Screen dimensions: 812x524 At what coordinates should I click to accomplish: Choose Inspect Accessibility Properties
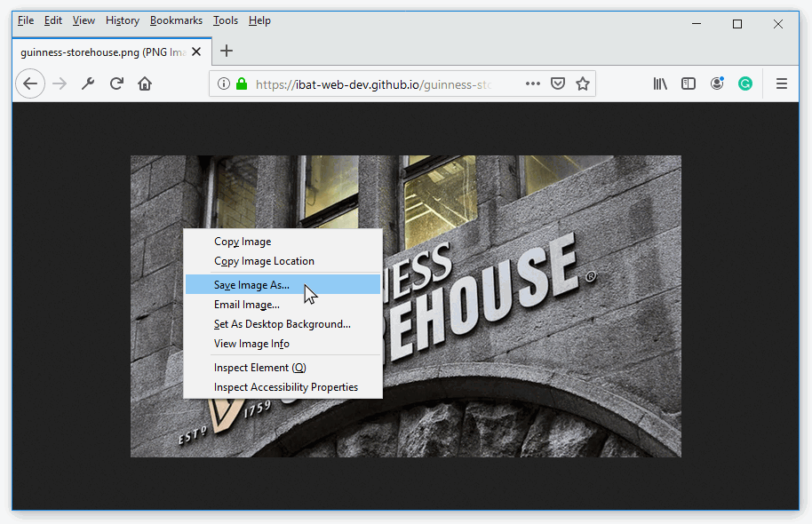coord(283,387)
